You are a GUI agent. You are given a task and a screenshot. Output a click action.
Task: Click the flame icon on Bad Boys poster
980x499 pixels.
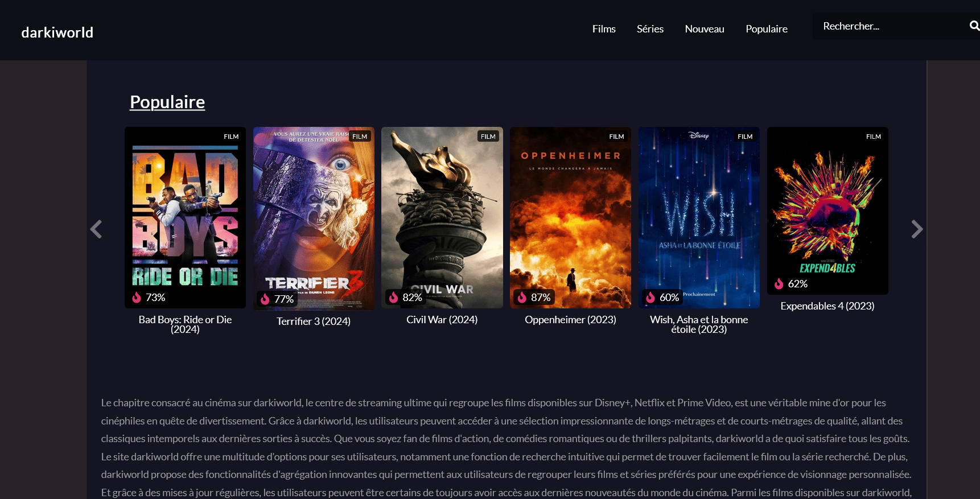(x=137, y=297)
